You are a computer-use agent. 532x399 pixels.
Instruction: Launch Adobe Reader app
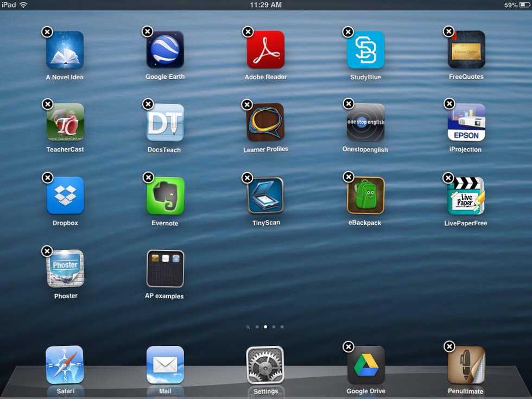(x=265, y=50)
